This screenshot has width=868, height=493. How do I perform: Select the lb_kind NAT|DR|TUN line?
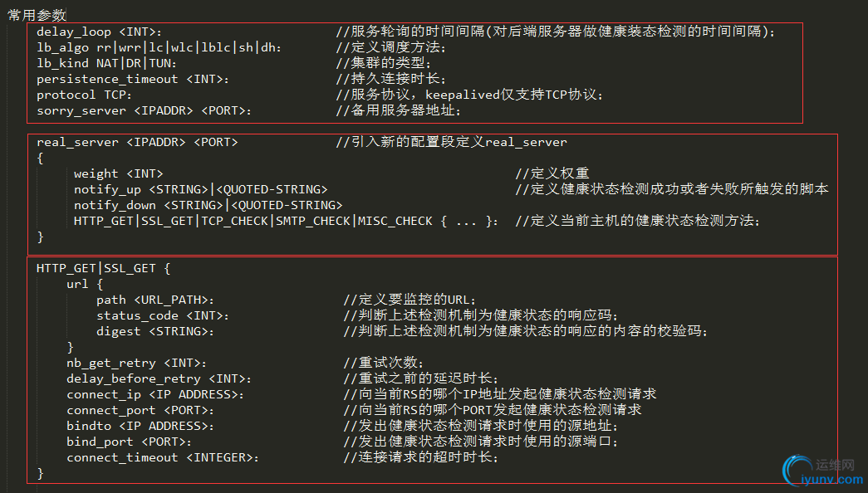[x=106, y=63]
